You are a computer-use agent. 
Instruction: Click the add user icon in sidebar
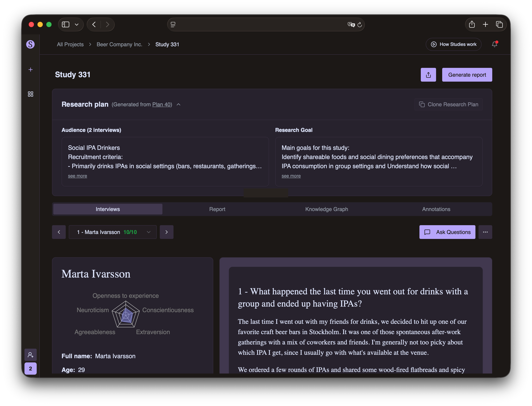(30, 355)
